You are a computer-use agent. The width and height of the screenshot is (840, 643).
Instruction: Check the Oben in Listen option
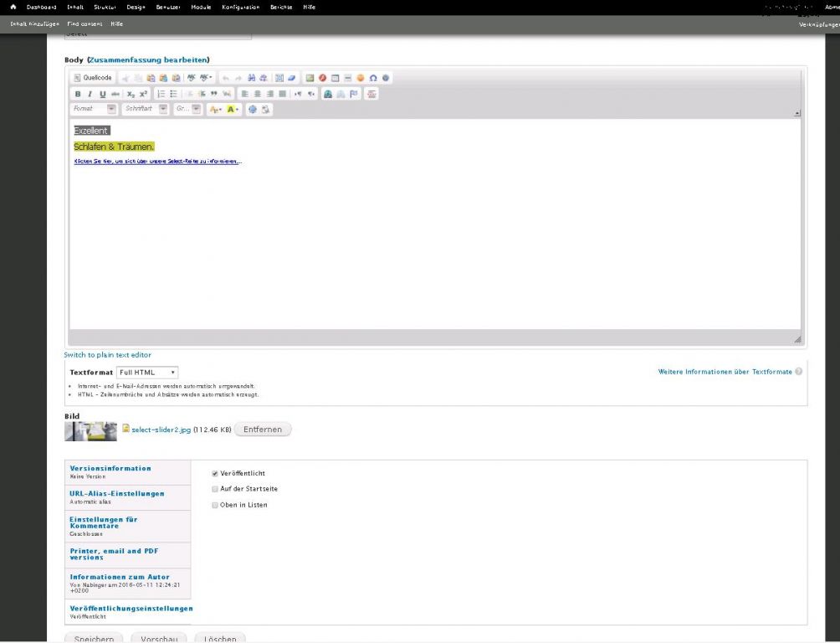[215, 505]
